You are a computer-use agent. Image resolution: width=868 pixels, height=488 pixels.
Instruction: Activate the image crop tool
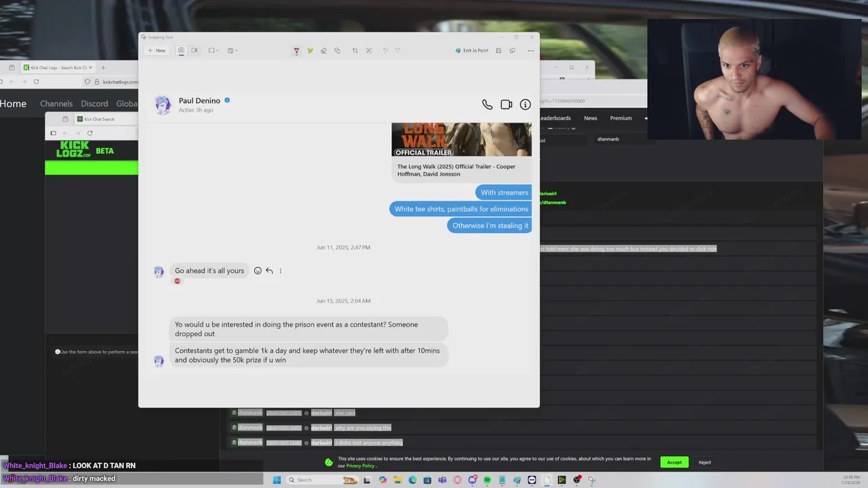point(355,51)
